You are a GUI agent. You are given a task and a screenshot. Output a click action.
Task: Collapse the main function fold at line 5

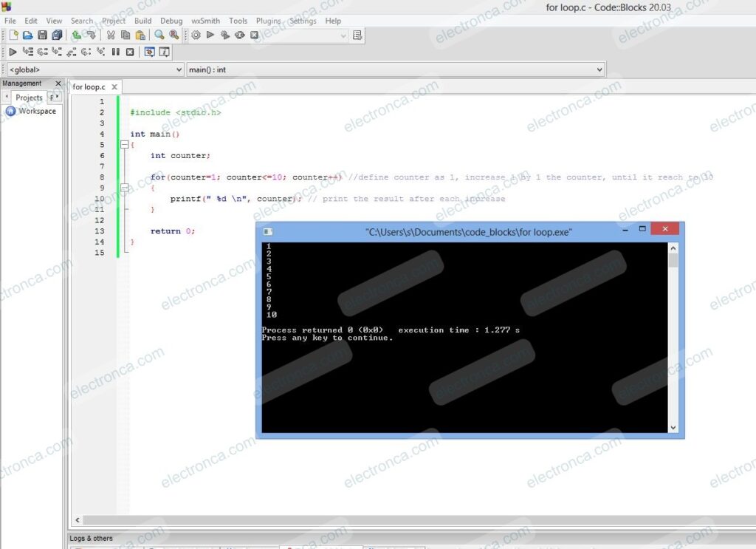[x=124, y=145]
